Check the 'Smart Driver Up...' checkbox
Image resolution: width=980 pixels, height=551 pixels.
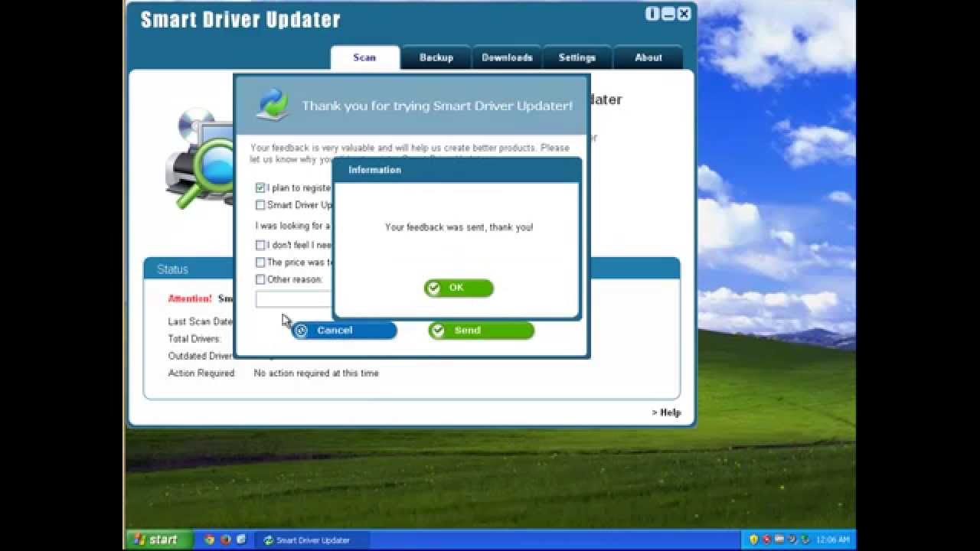(x=260, y=205)
